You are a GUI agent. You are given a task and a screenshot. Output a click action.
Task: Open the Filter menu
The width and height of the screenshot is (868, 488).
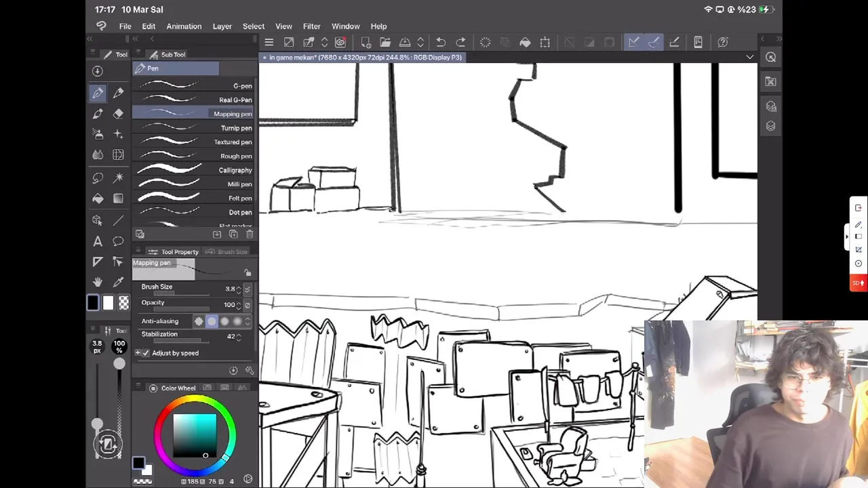point(312,26)
